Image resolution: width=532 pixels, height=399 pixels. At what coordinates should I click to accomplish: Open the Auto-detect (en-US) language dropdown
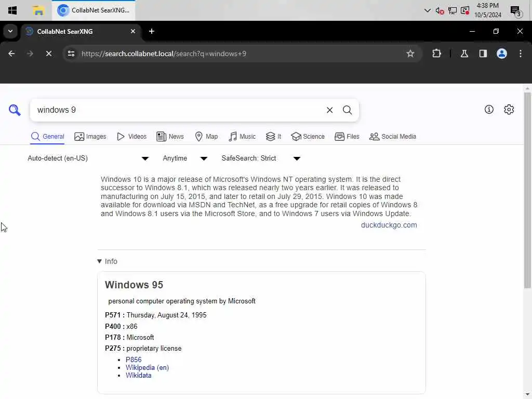pyautogui.click(x=88, y=158)
